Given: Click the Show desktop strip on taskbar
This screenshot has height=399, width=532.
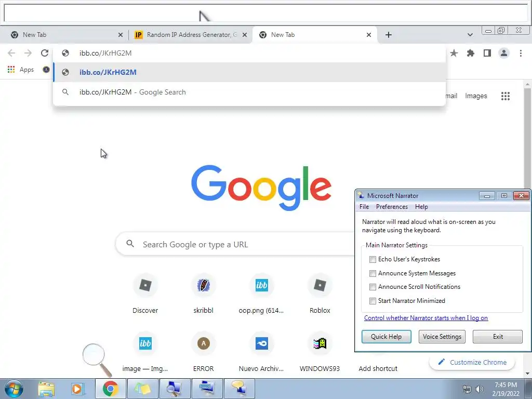Looking at the screenshot, I should 528,389.
